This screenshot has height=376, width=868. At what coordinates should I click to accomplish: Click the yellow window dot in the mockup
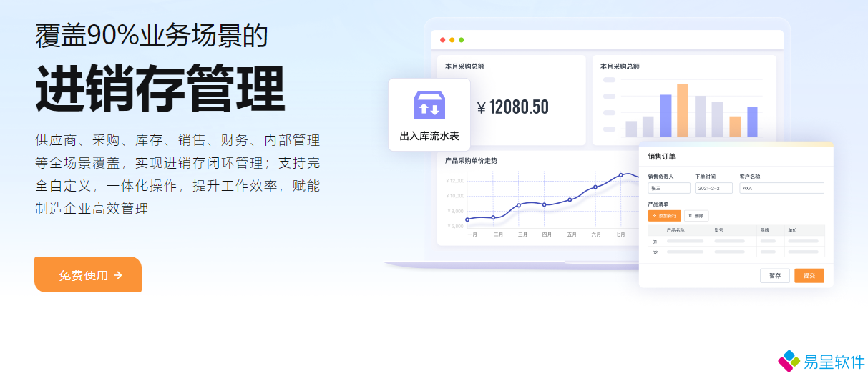[452, 40]
